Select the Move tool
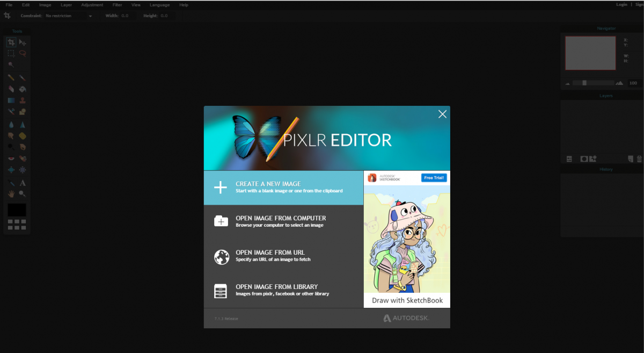This screenshot has width=644, height=353. 23,42
